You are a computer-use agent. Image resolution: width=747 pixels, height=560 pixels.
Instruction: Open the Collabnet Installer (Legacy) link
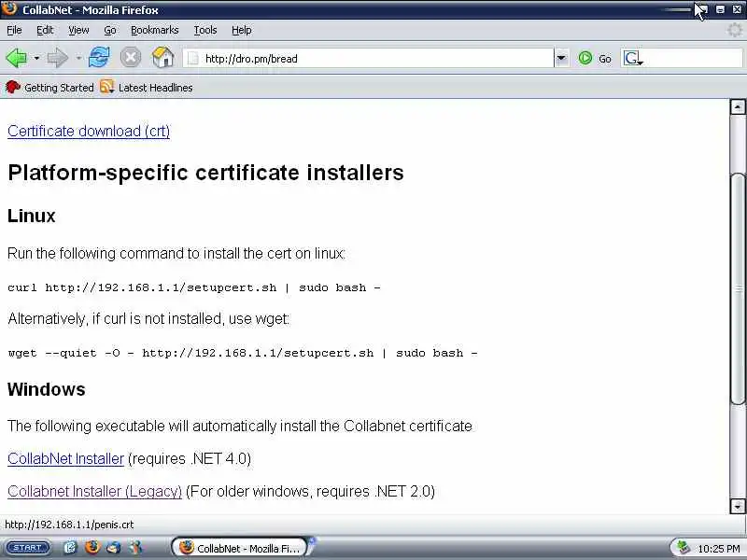(x=95, y=491)
